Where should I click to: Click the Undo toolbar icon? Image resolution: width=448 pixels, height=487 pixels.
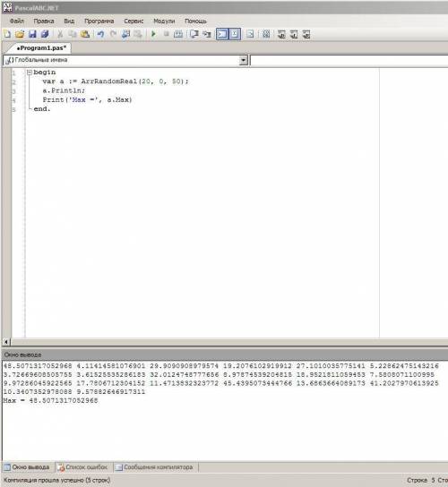click(x=100, y=34)
